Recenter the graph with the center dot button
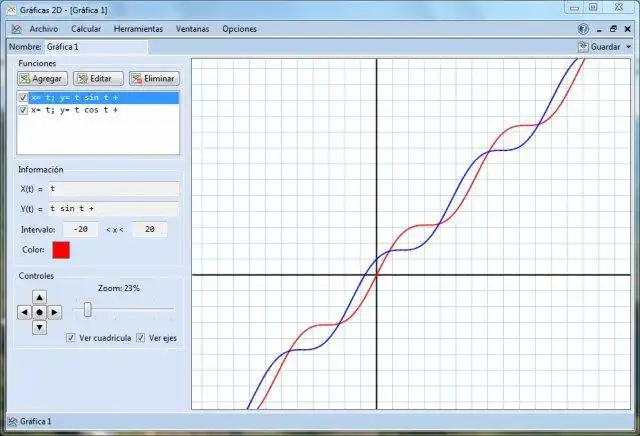 pos(39,313)
